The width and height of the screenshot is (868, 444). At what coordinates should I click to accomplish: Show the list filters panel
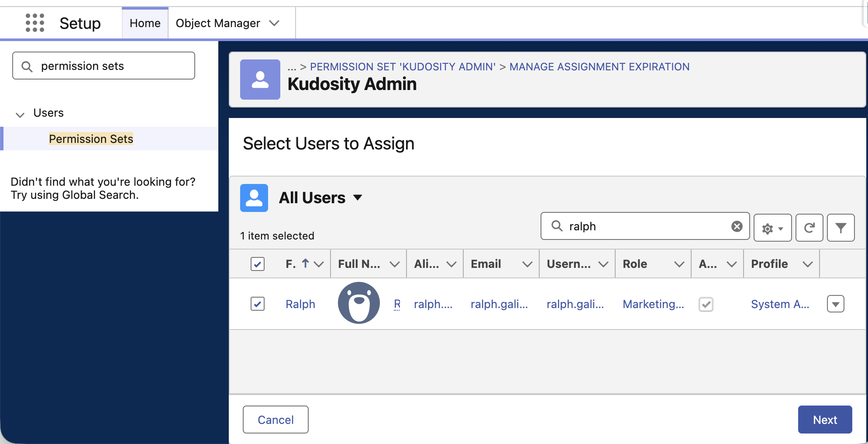click(841, 228)
